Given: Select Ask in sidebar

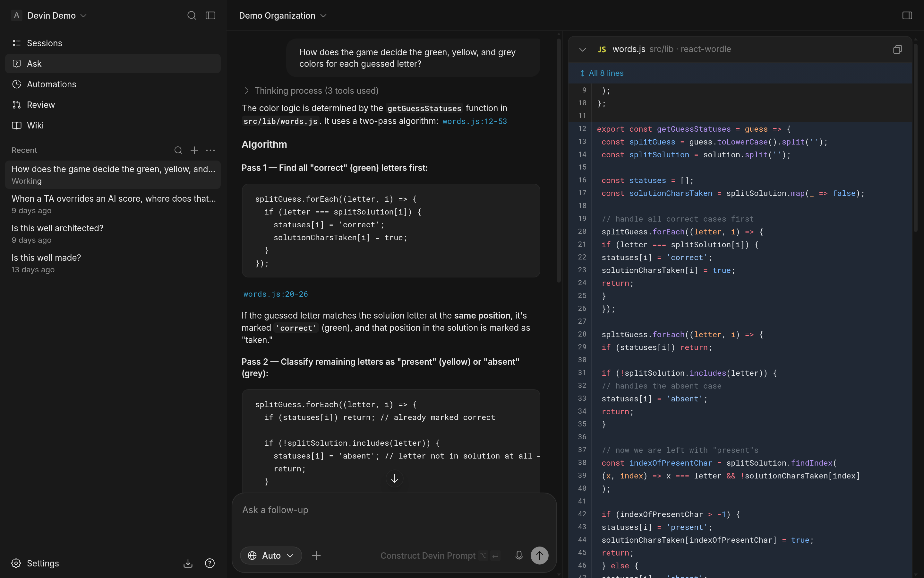Looking at the screenshot, I should [113, 64].
